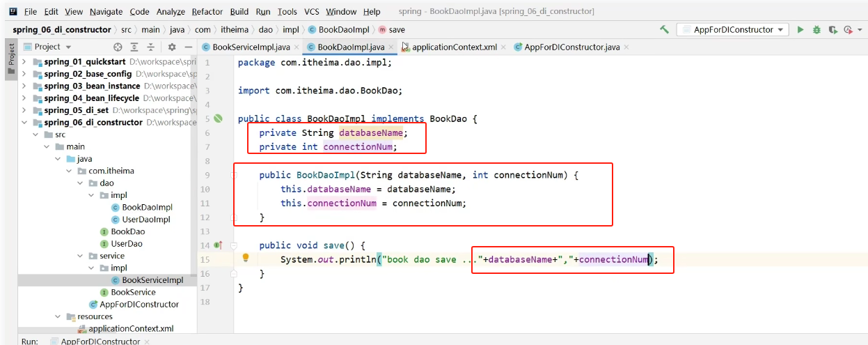Switch to applicationContext.xml editor tab
The width and height of the screenshot is (868, 345).
[455, 47]
